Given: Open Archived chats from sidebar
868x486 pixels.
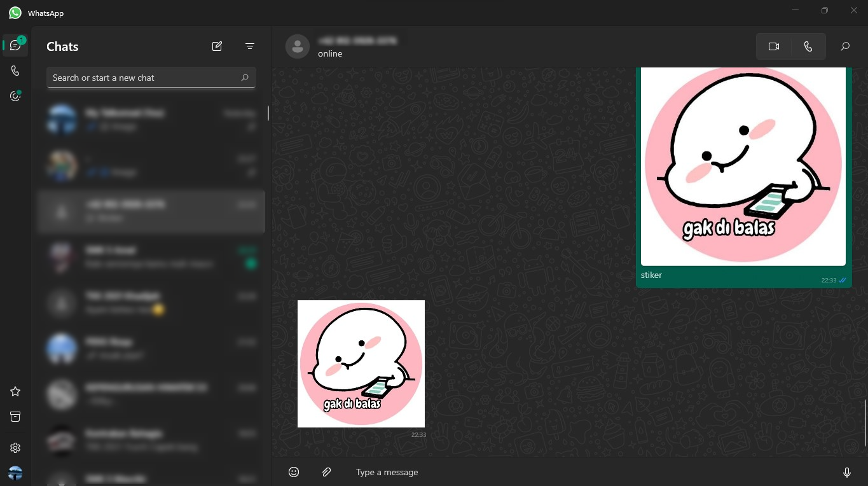Looking at the screenshot, I should [x=15, y=417].
